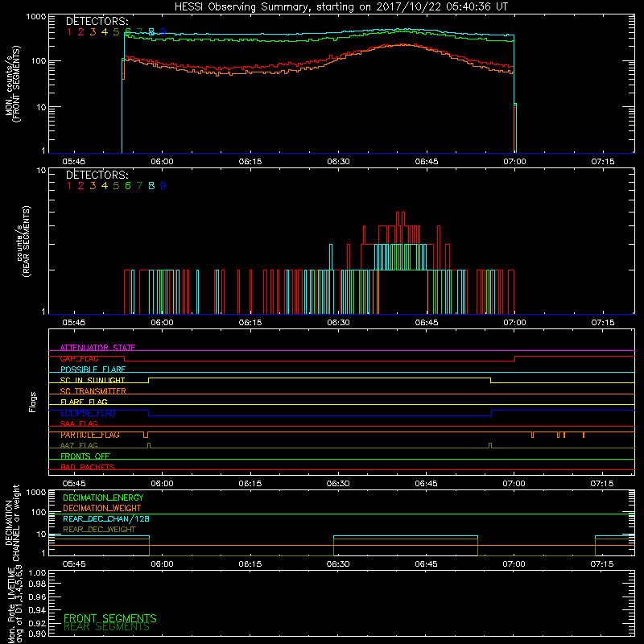Viewport: 644px width, 644px height.
Task: Click the FRONT SEGMENTS livetime legend label
Action: (x=110, y=618)
